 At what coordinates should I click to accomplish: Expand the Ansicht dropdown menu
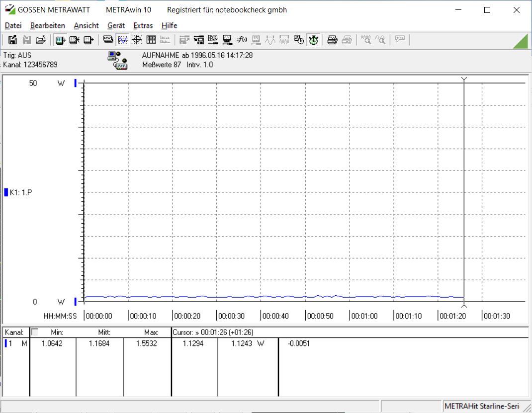(86, 25)
